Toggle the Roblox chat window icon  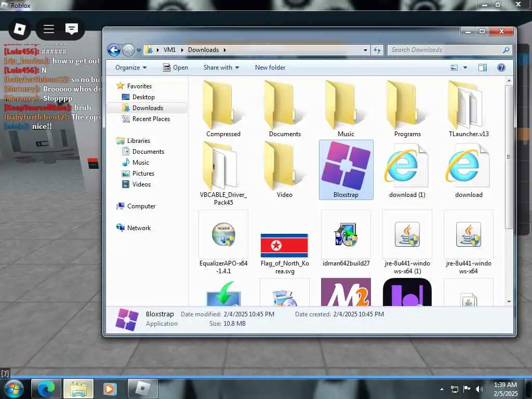(x=72, y=29)
